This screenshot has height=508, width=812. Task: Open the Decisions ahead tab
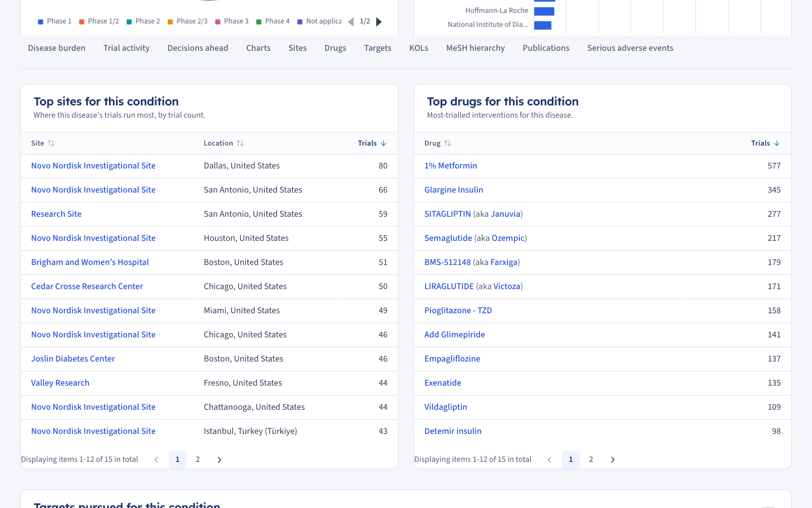coord(198,48)
